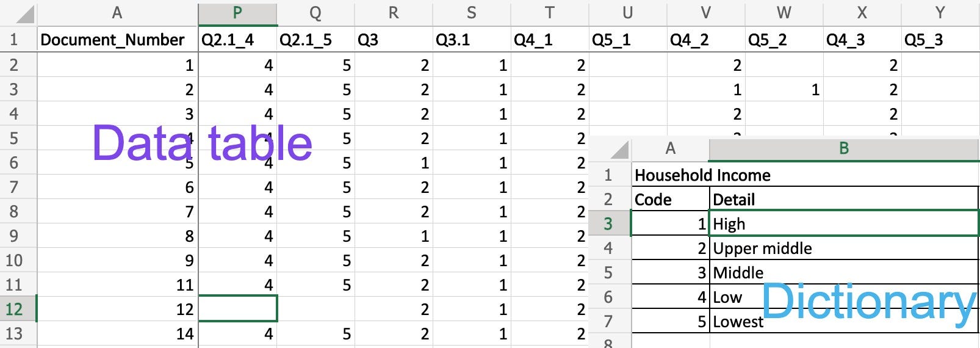Click the Q5_2 cell containing 1 in row 3
The image size is (980, 348).
point(784,90)
